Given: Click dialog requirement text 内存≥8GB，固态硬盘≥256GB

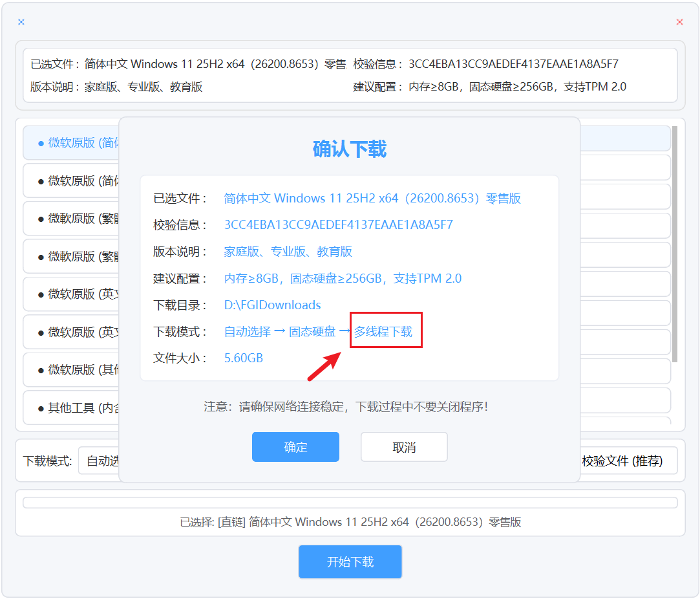Looking at the screenshot, I should (x=343, y=278).
